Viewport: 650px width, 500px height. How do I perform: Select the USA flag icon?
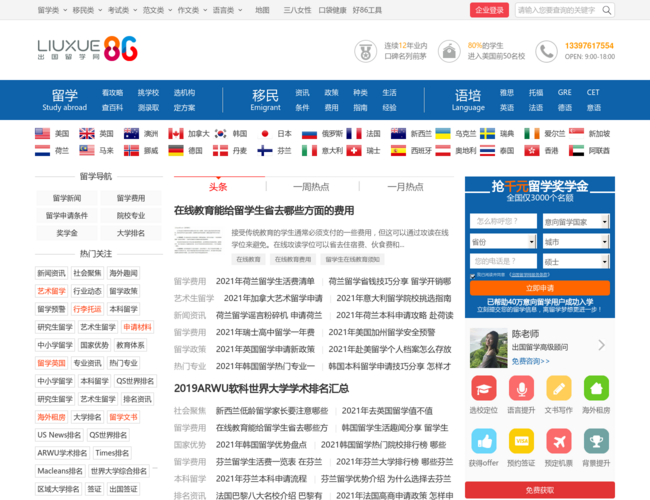point(42,133)
